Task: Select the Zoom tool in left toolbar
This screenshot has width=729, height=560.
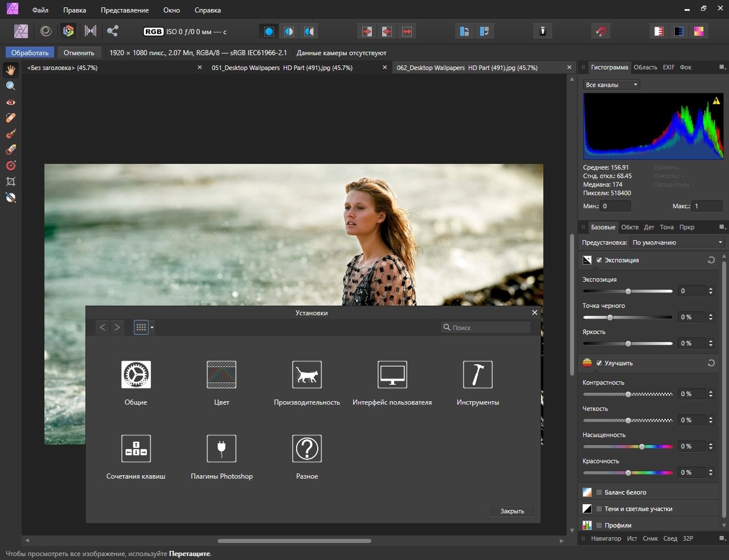Action: point(11,86)
